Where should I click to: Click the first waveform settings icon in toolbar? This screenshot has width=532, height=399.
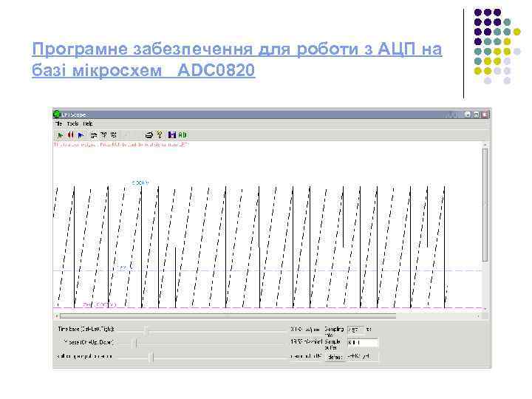tap(93, 135)
